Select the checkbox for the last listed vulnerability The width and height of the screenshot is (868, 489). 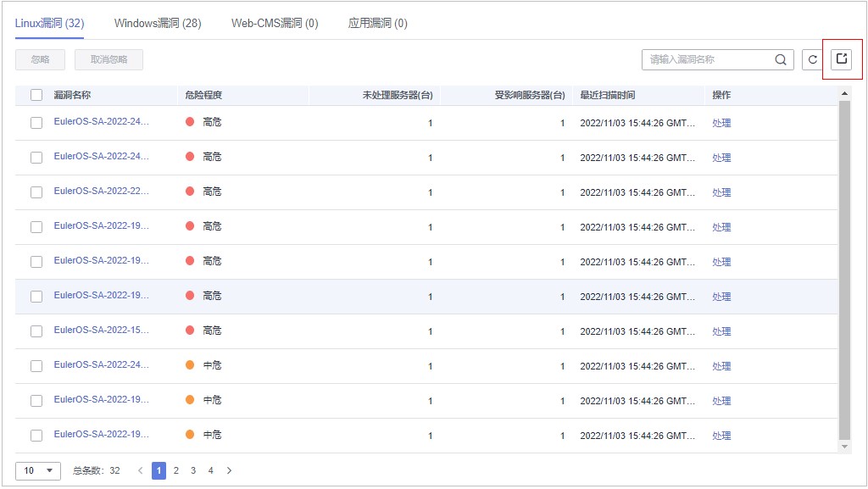click(36, 435)
